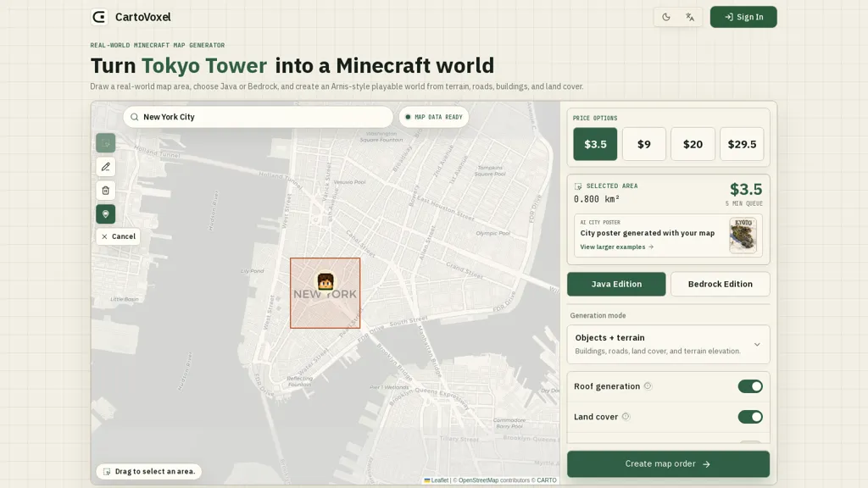Image resolution: width=868 pixels, height=488 pixels.
Task: Click the Sign In button
Action: pyautogui.click(x=743, y=17)
